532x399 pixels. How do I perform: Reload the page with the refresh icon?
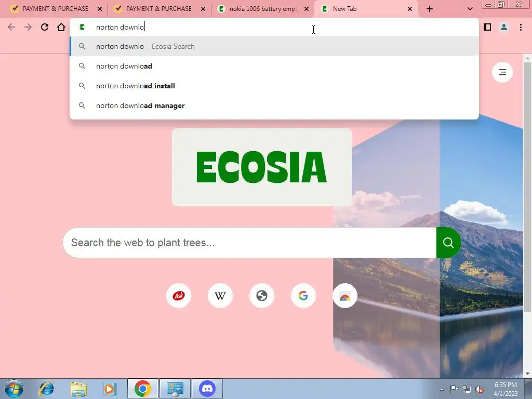tap(45, 27)
